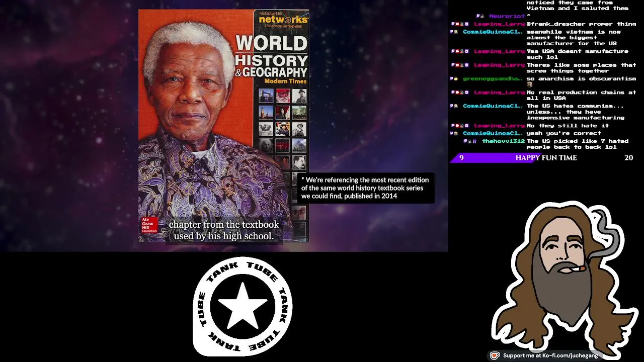Click the goal target number 20
This screenshot has height=362, width=644.
click(x=628, y=158)
